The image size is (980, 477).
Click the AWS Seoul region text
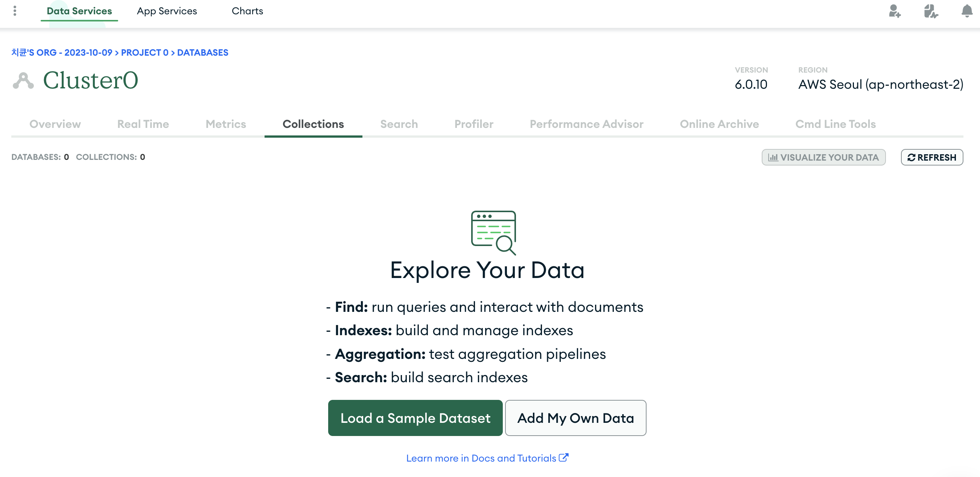pos(881,84)
